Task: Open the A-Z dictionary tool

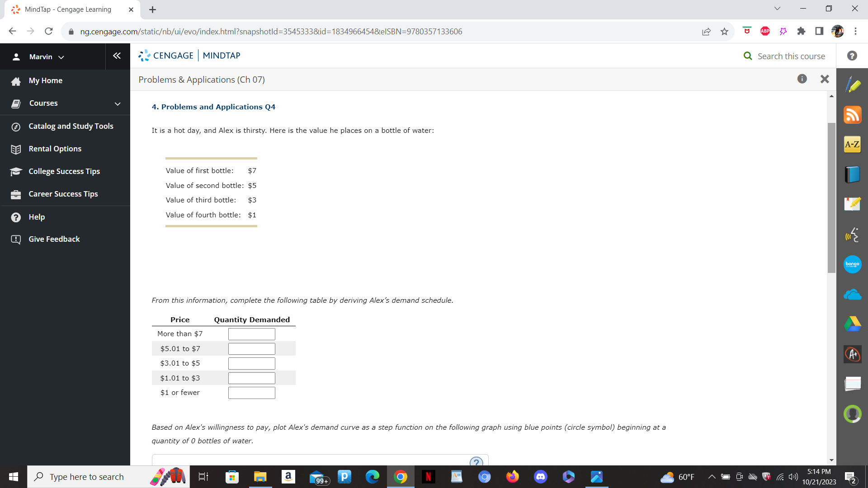Action: (853, 144)
